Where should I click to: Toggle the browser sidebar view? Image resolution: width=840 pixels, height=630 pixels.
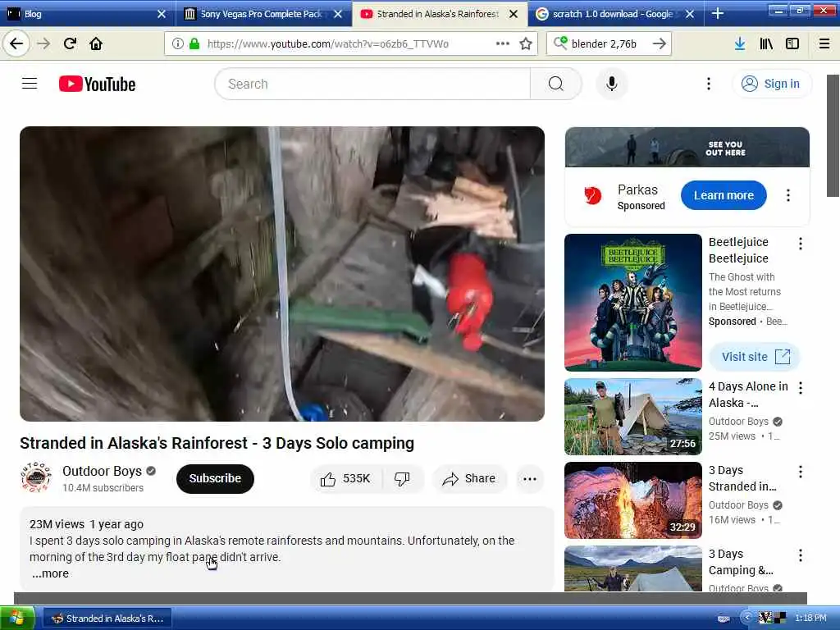coord(792,43)
